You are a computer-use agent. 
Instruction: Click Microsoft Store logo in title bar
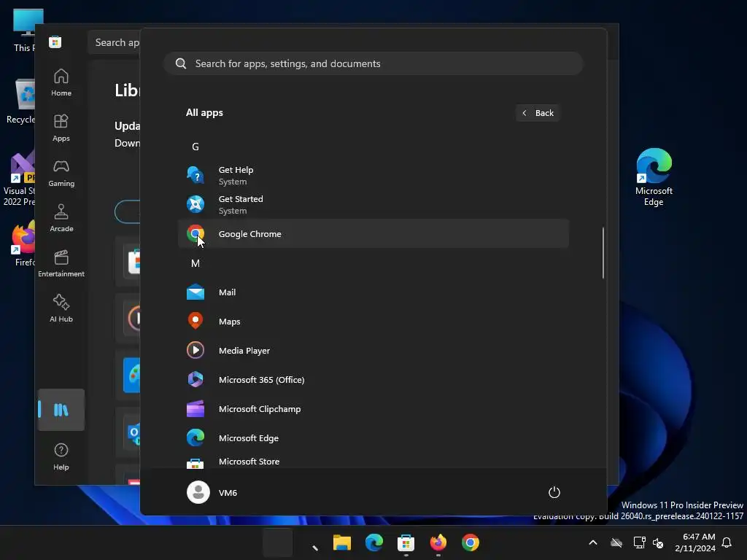55,42
